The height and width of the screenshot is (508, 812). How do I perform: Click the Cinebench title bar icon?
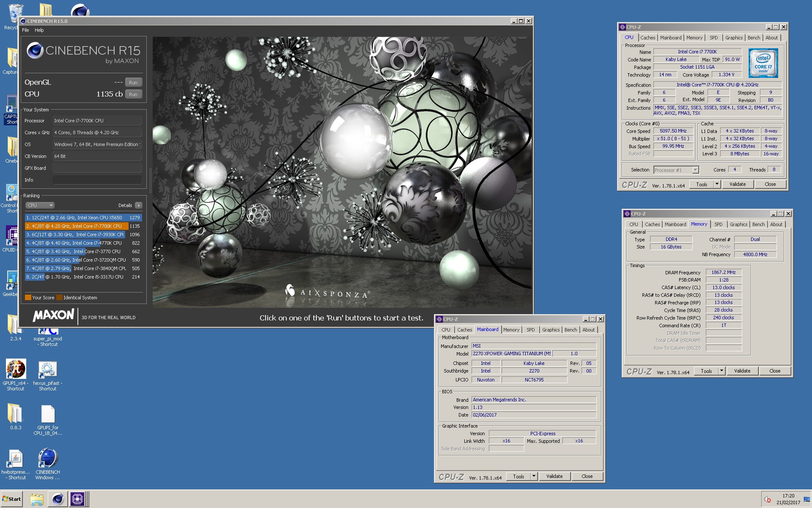(23, 21)
